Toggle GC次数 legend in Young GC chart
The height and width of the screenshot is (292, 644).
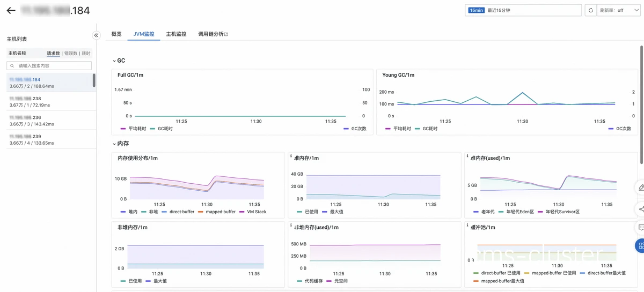click(x=619, y=129)
